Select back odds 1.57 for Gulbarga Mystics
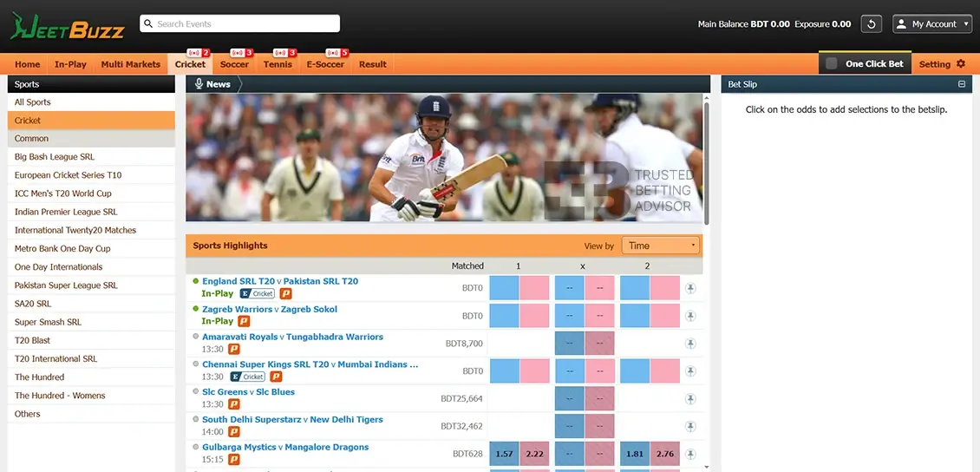Image resolution: width=980 pixels, height=472 pixels. 504,454
